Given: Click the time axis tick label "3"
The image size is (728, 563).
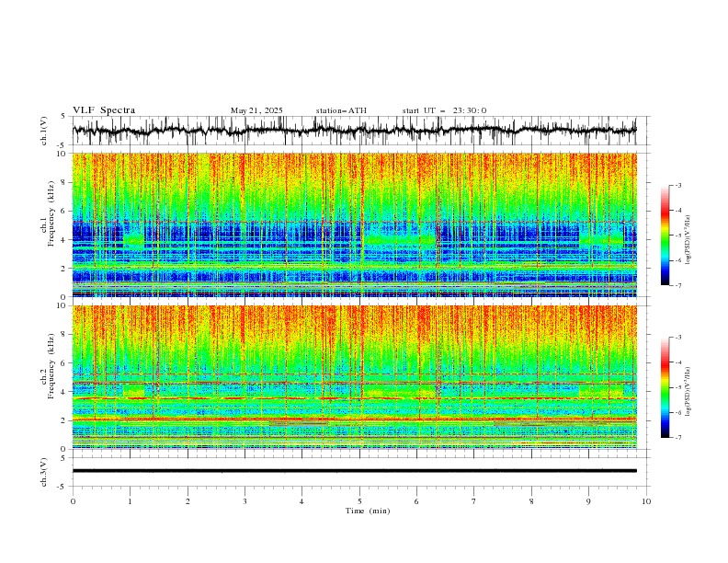Looking at the screenshot, I should pos(245,501).
